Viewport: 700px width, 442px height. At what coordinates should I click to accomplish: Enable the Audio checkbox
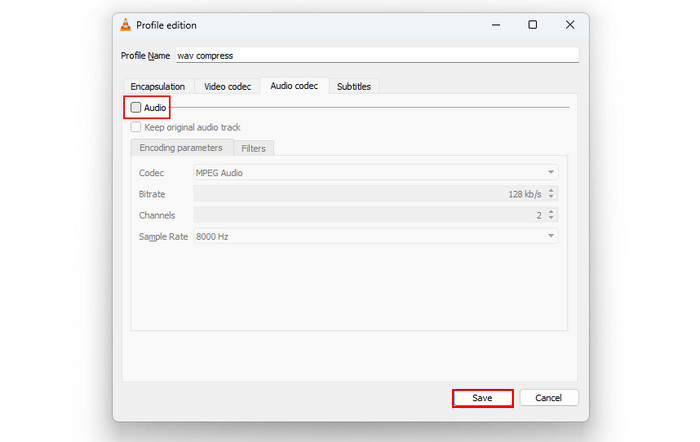pos(136,108)
